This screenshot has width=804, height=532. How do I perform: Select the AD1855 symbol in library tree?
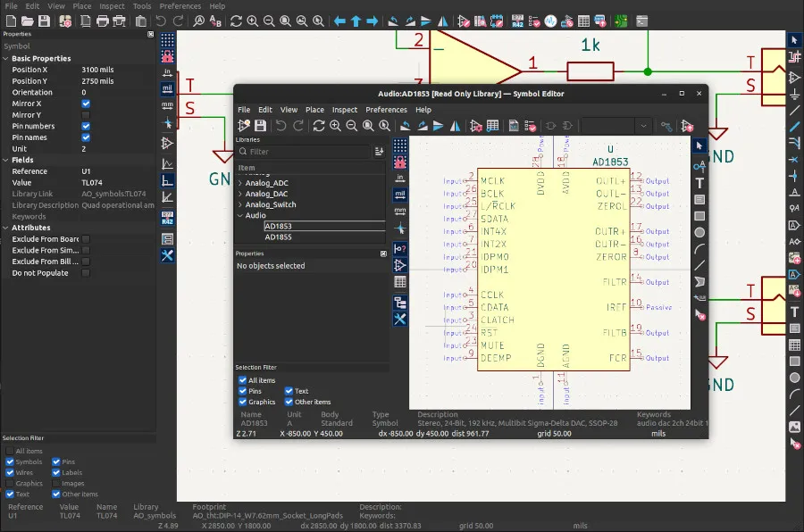(278, 237)
